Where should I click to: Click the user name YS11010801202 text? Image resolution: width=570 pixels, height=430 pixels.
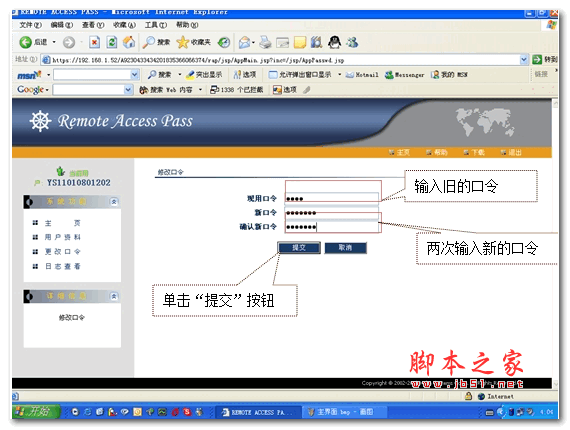point(78,182)
